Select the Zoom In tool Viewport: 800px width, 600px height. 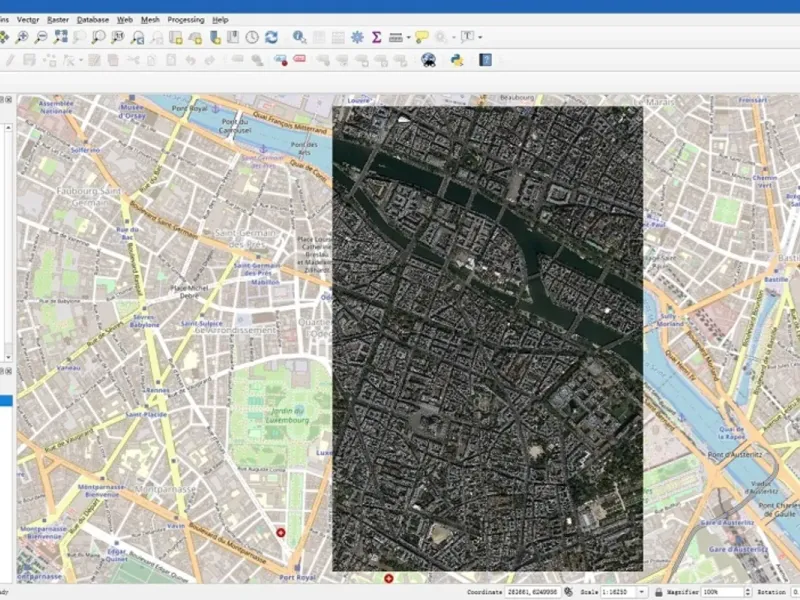point(22,37)
